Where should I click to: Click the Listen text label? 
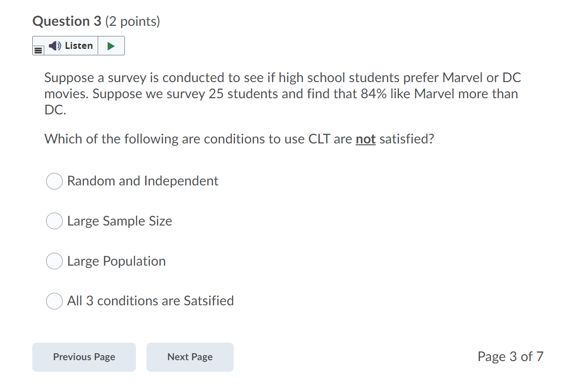click(x=78, y=46)
